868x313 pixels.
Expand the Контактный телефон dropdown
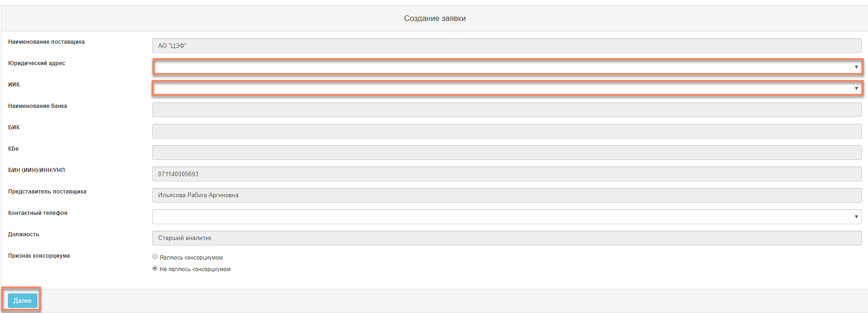(x=507, y=217)
